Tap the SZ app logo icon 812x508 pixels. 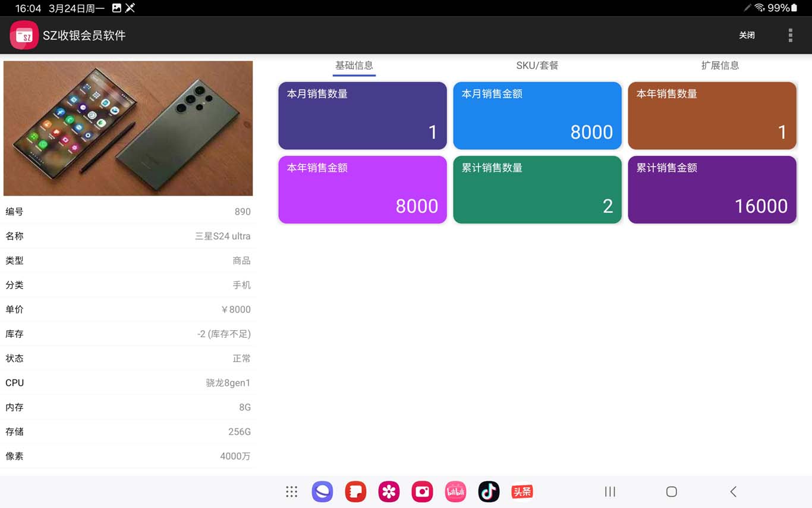pos(24,35)
